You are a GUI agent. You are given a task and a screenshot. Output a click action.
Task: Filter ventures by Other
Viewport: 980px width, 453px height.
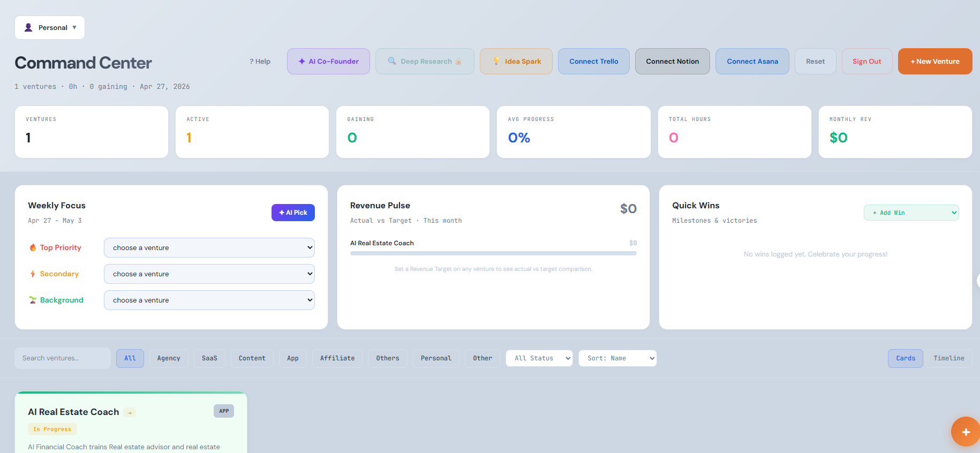483,358
